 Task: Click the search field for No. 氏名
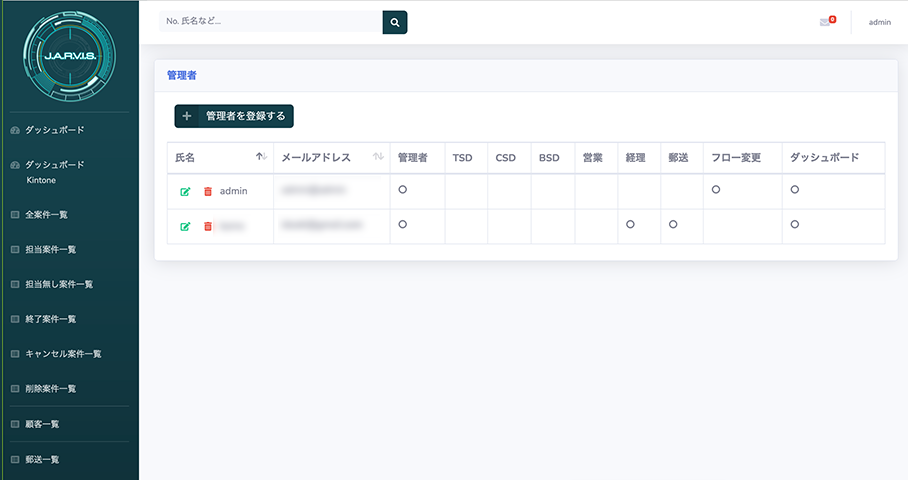point(270,22)
